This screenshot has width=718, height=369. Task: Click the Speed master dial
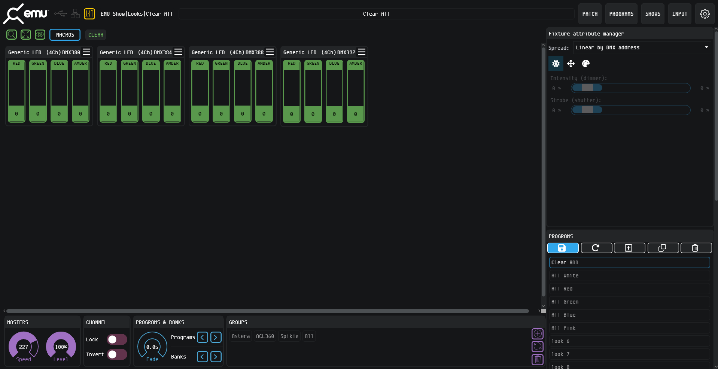[24, 346]
